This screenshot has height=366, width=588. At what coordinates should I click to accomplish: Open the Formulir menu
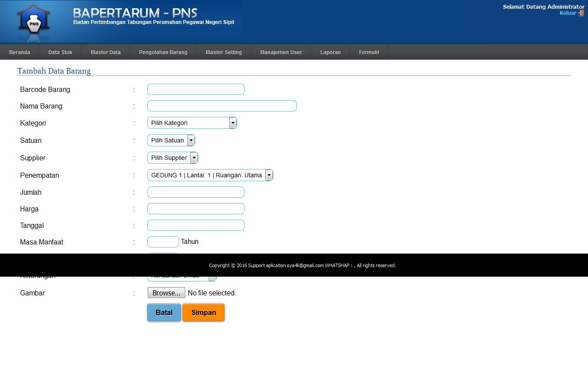click(369, 52)
